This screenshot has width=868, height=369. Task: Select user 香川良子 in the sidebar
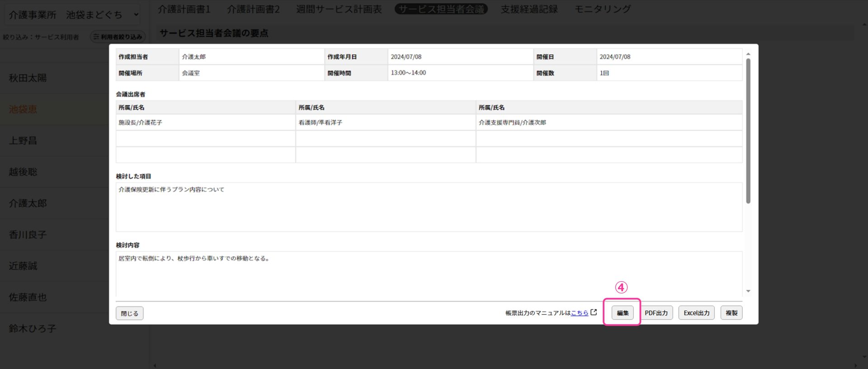pos(28,235)
